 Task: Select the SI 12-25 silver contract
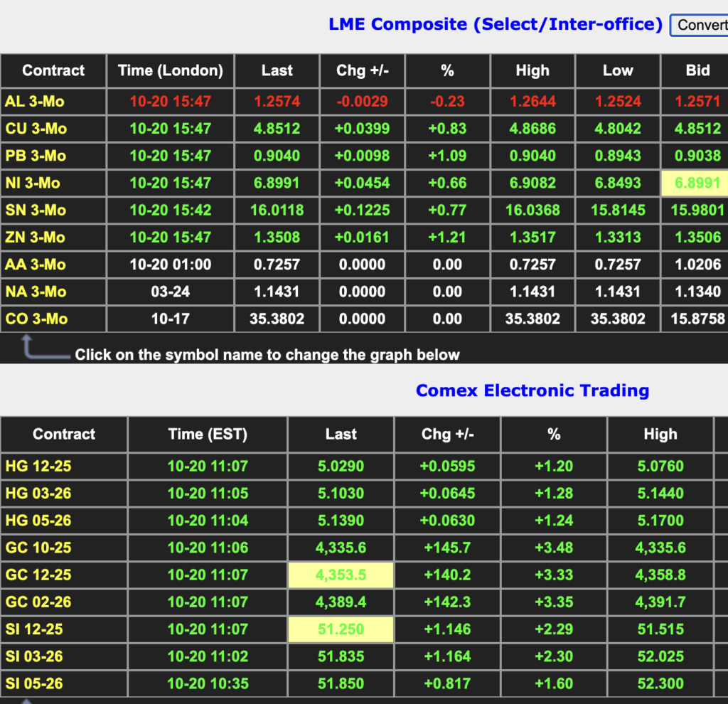[x=34, y=629]
